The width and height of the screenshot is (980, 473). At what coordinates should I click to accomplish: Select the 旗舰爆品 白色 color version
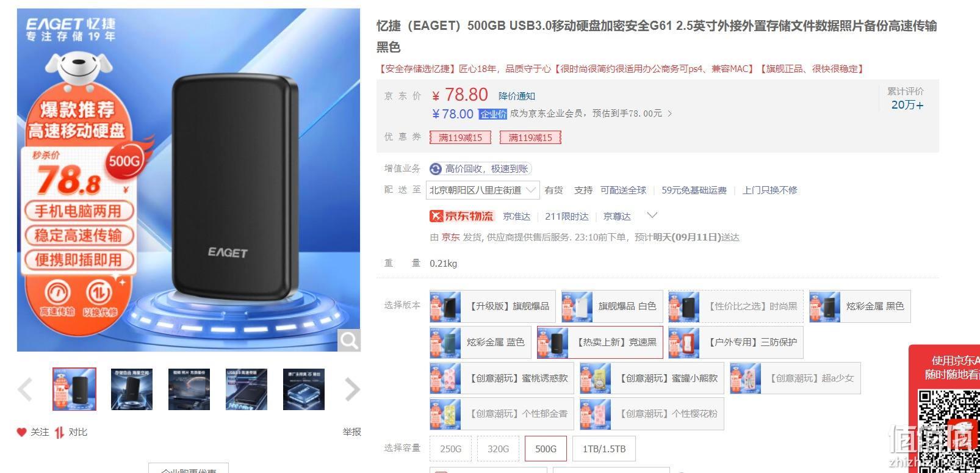(612, 306)
